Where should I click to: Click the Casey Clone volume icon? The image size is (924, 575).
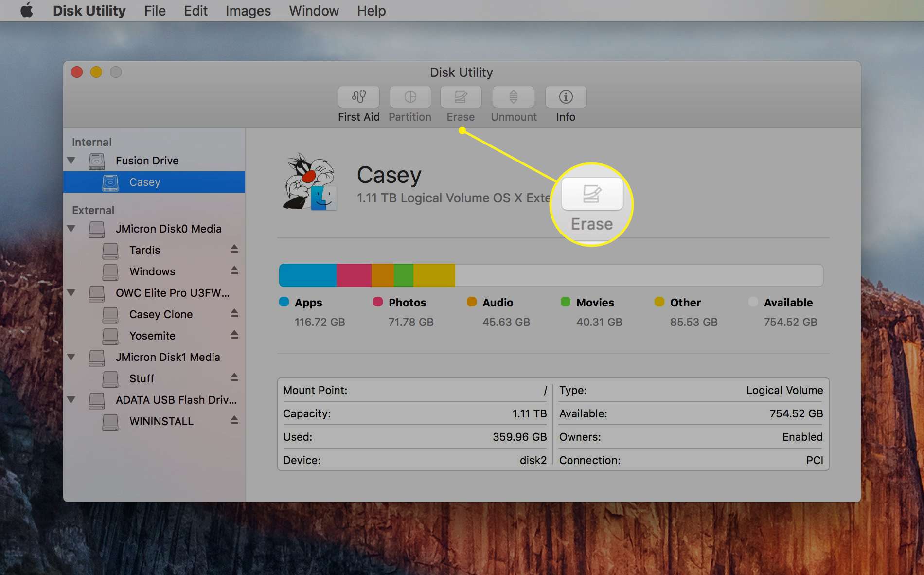110,315
